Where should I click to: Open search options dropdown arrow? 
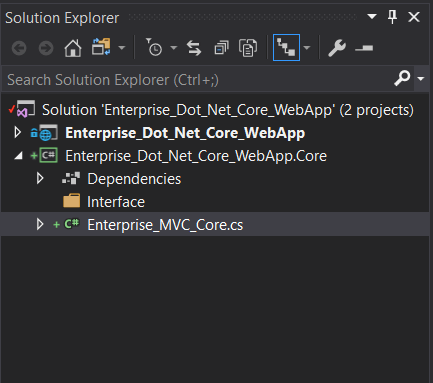[x=421, y=79]
